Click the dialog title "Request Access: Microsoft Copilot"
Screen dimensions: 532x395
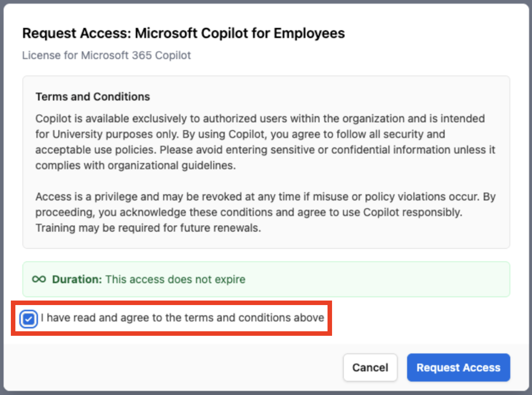click(183, 33)
